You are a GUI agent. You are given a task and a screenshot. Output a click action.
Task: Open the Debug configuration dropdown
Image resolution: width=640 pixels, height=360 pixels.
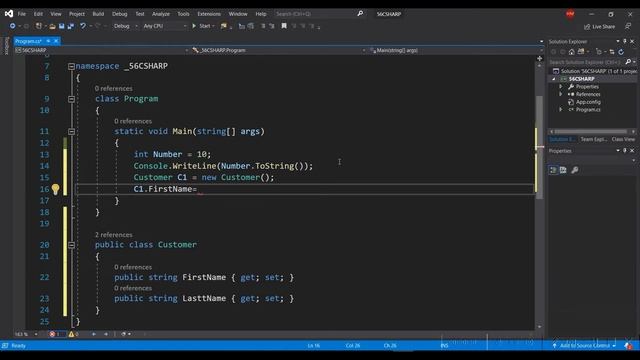click(x=125, y=26)
